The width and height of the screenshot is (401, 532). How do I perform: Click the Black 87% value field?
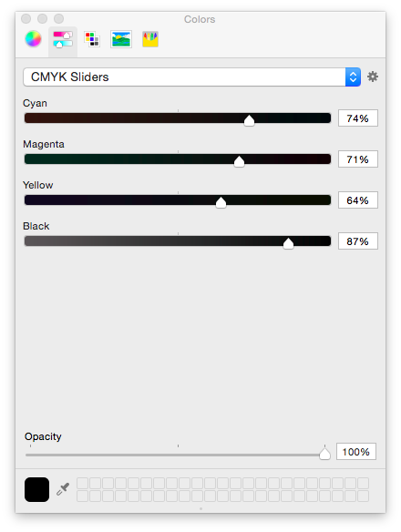[358, 241]
